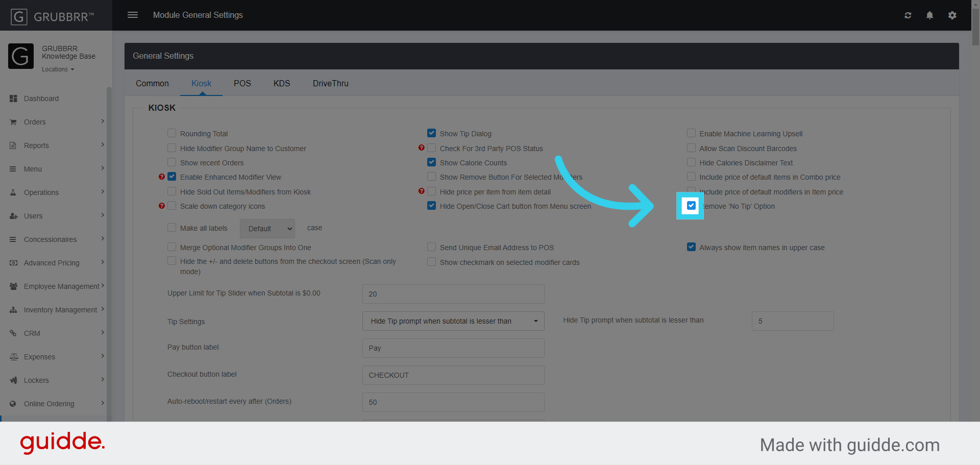Tick the Show recent Orders checkbox
Image resolution: width=980 pixels, height=465 pixels.
(x=172, y=162)
